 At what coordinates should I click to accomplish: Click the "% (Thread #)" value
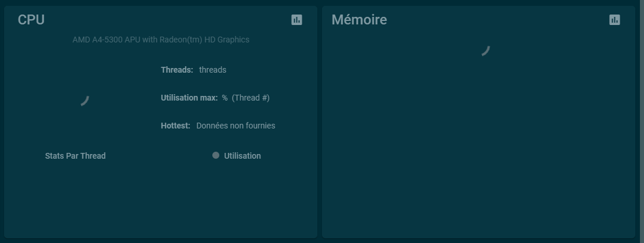[245, 98]
